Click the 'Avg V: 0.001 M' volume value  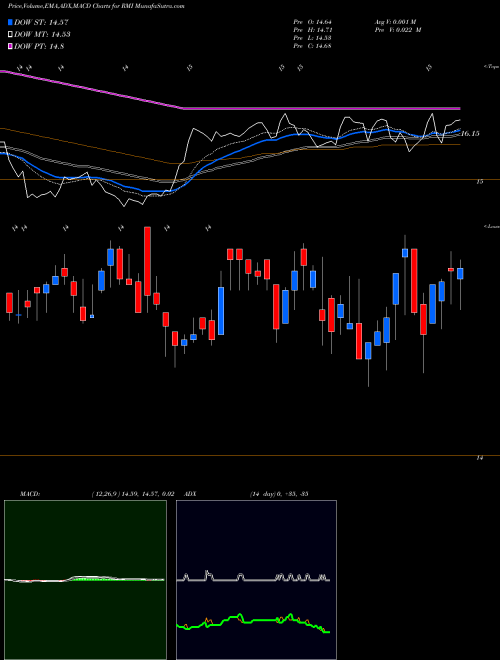click(x=397, y=22)
